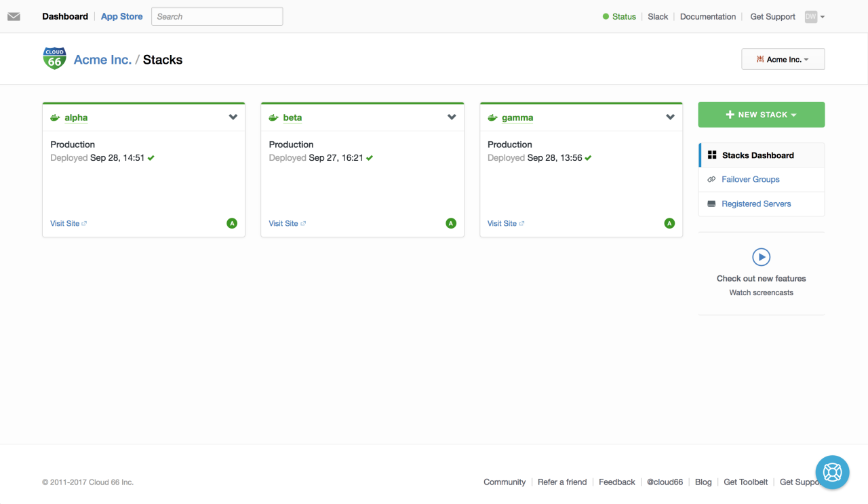
Task: Expand the alpha stack chevron menu
Action: pyautogui.click(x=233, y=117)
